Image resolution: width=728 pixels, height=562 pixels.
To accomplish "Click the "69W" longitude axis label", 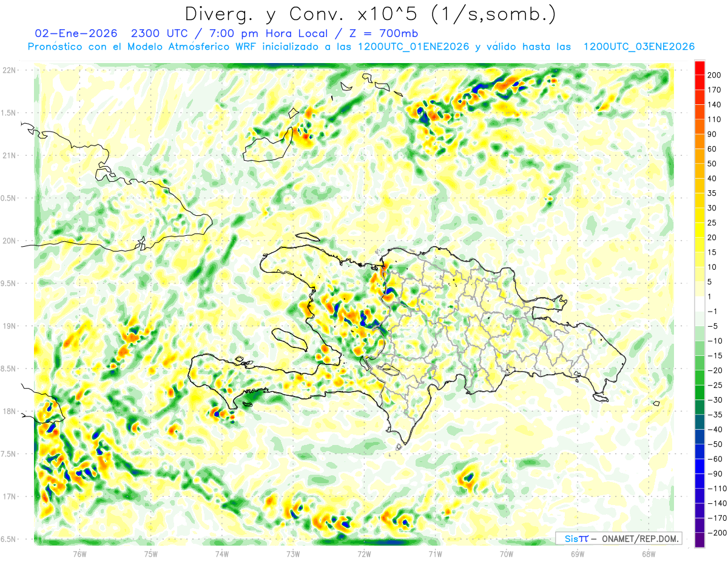I will click(578, 554).
